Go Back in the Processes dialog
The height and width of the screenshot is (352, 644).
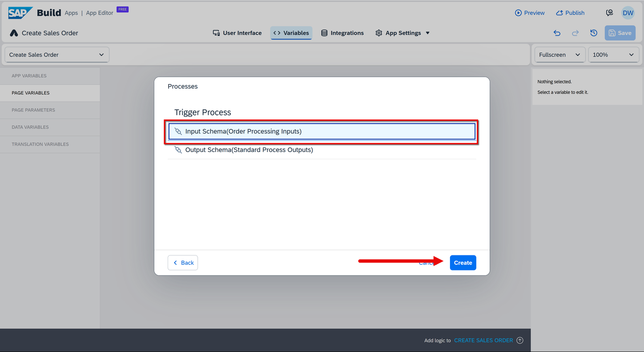coord(183,263)
